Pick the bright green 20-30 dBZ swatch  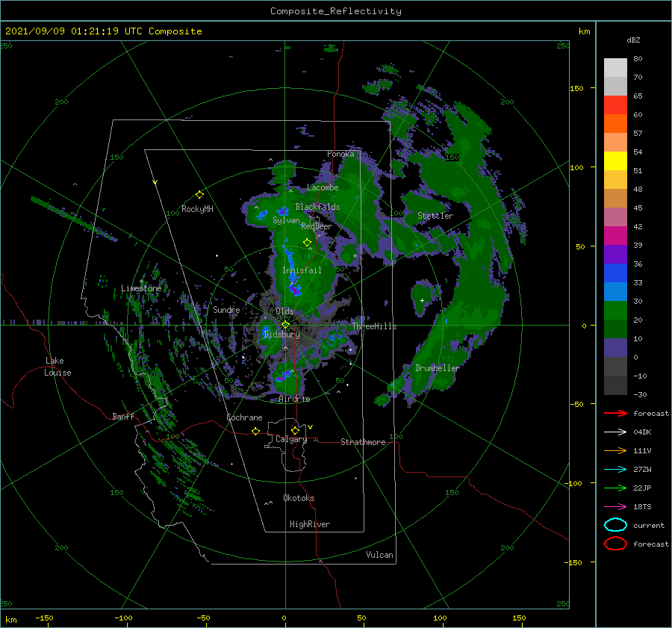(x=615, y=311)
